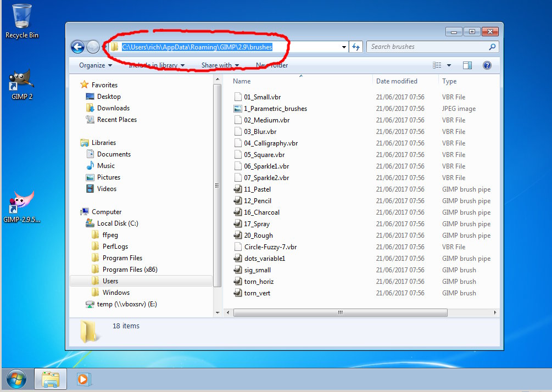Screen dimensions: 552x392
Task: Select the 02_Medium.vbr file
Action: 266,120
